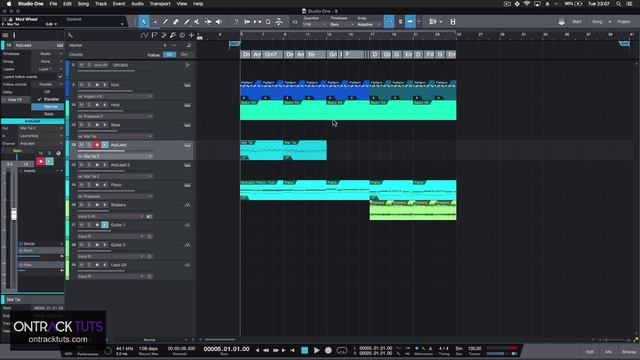Click Rewind in transport bar
The height and width of the screenshot is (360, 640).
[266, 350]
